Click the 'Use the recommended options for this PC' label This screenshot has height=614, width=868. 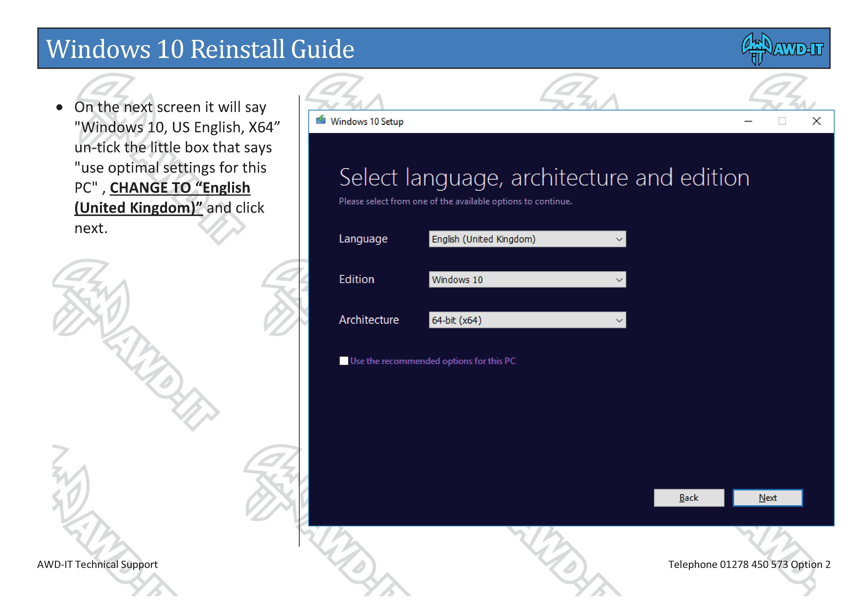pos(433,361)
